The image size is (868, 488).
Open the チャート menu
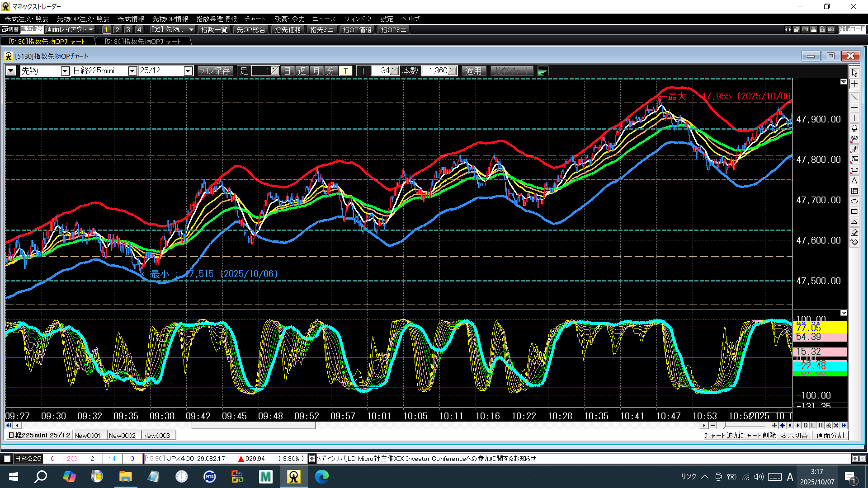click(255, 19)
